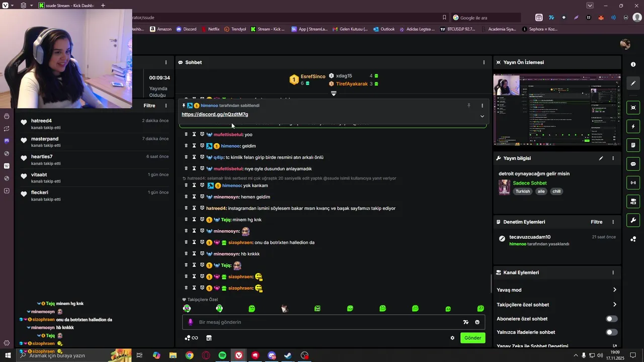Click the green Gönder send button
Screen dimensions: 644x362
[472, 338]
